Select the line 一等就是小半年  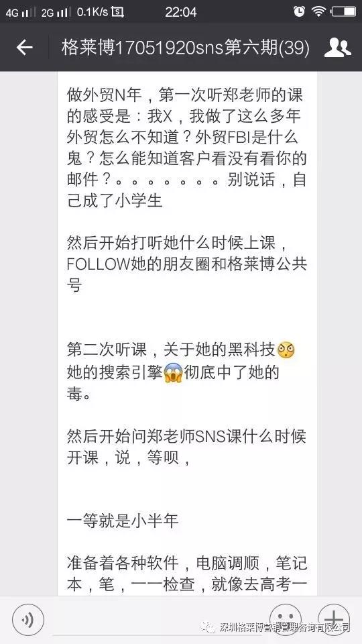tap(122, 521)
